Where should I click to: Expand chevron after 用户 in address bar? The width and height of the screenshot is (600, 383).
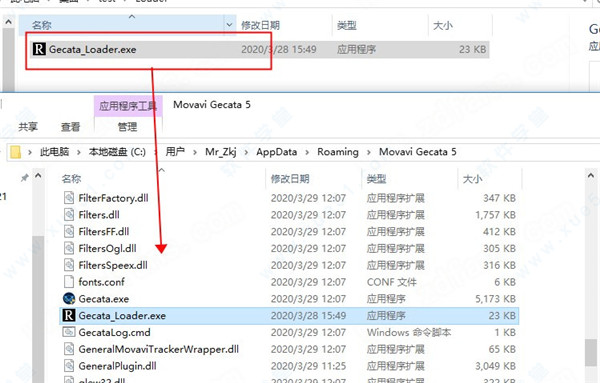coord(195,152)
